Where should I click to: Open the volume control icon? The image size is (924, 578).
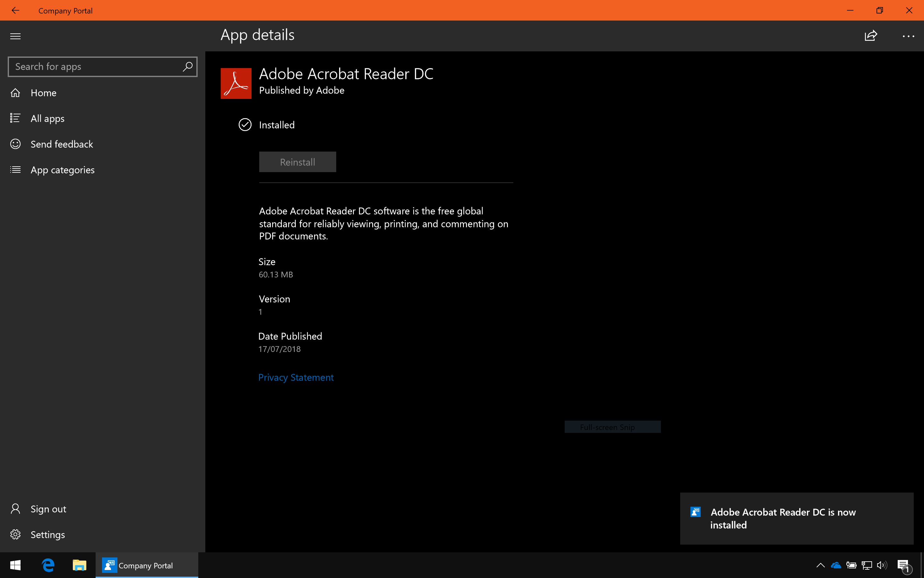(882, 565)
